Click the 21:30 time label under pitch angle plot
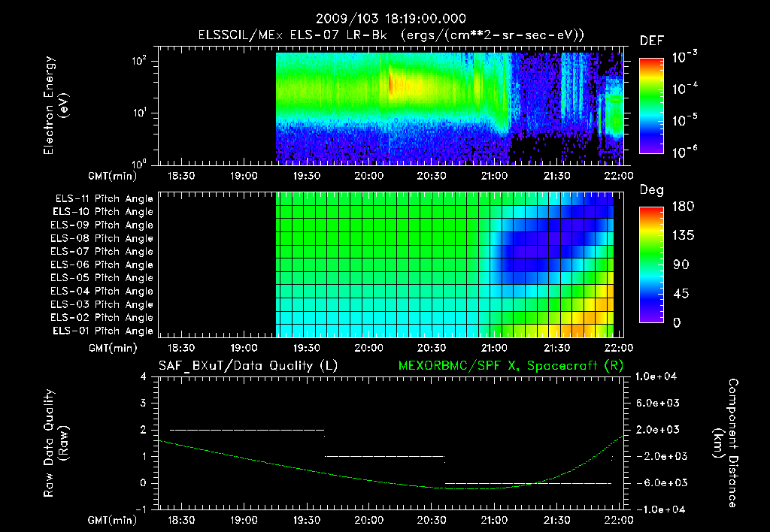This screenshot has height=532, width=770. click(557, 348)
